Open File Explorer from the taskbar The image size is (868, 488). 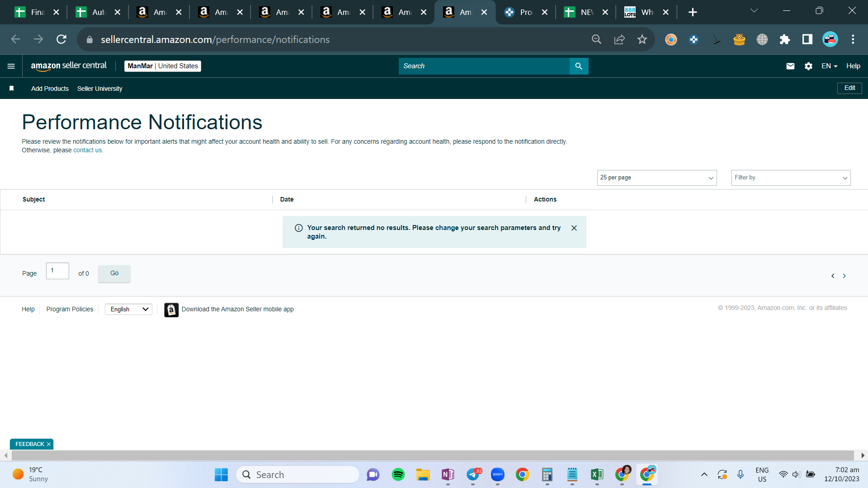point(423,474)
